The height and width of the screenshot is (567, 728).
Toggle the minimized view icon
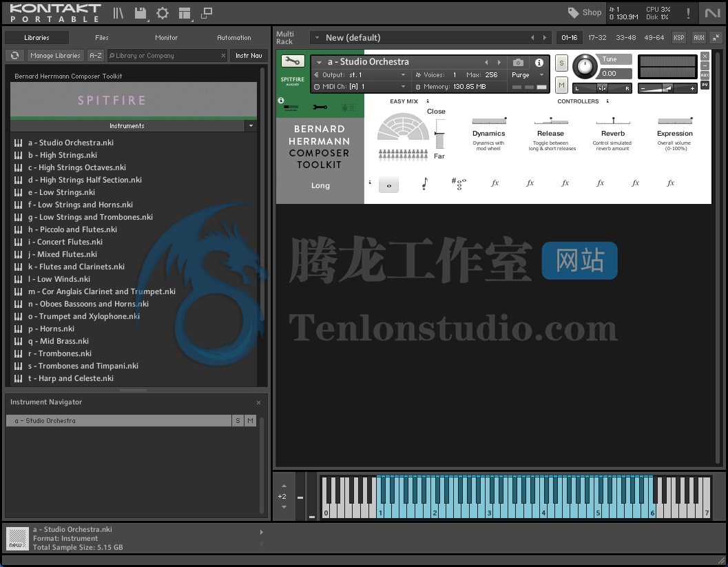pos(207,13)
